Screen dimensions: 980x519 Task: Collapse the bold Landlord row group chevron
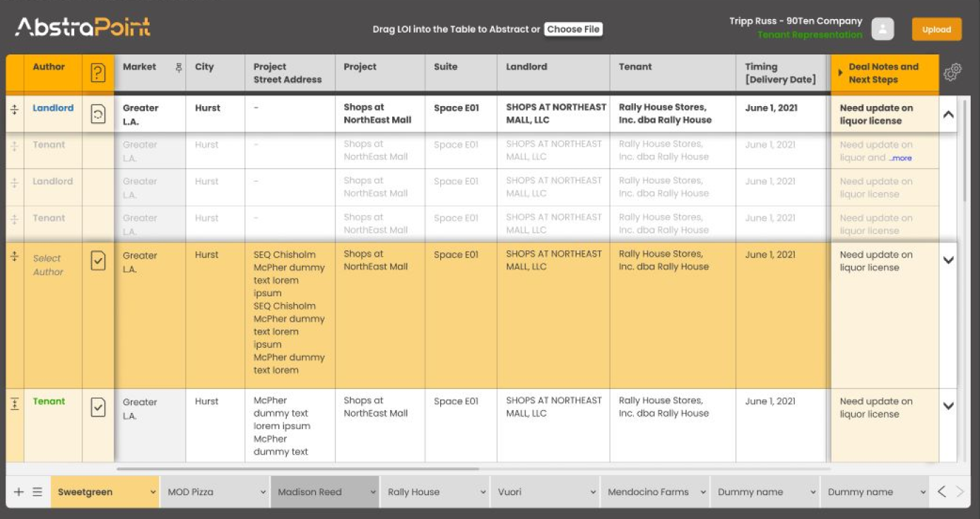[x=948, y=114]
